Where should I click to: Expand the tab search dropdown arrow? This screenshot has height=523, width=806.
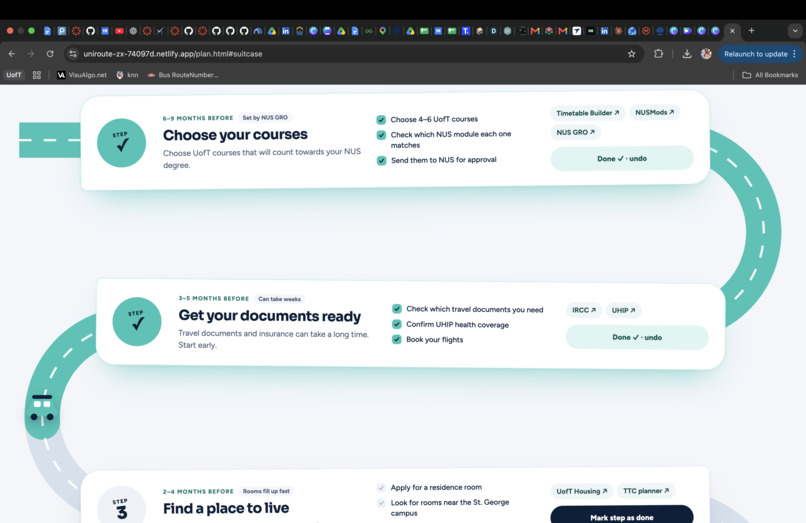pos(795,31)
